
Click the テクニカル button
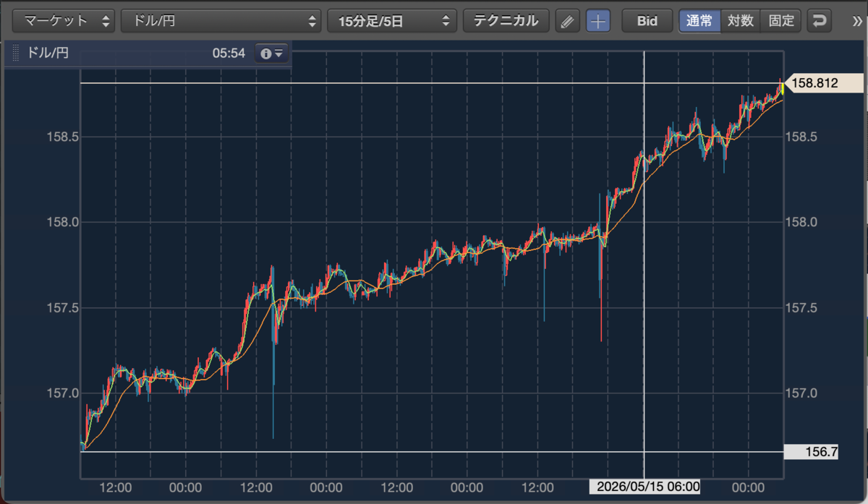pos(506,21)
